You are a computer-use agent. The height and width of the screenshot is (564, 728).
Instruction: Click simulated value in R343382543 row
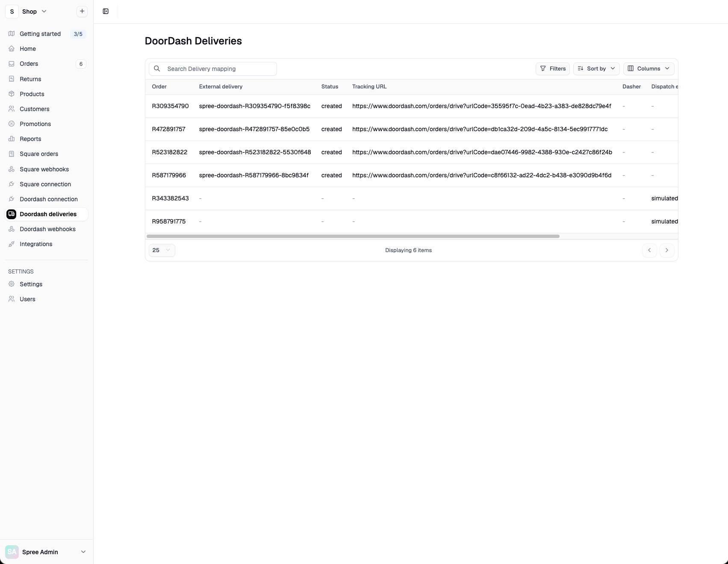pos(664,198)
